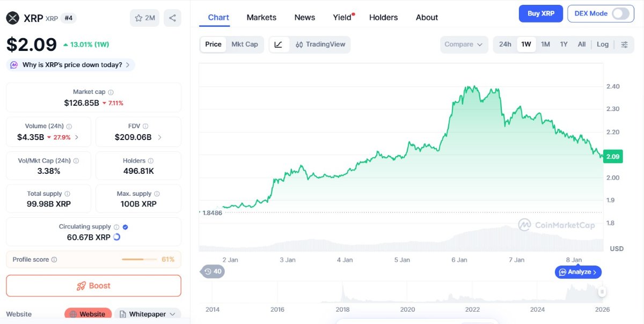This screenshot has width=644, height=324.
Task: Click the history clock 40 badge
Action: click(x=212, y=271)
